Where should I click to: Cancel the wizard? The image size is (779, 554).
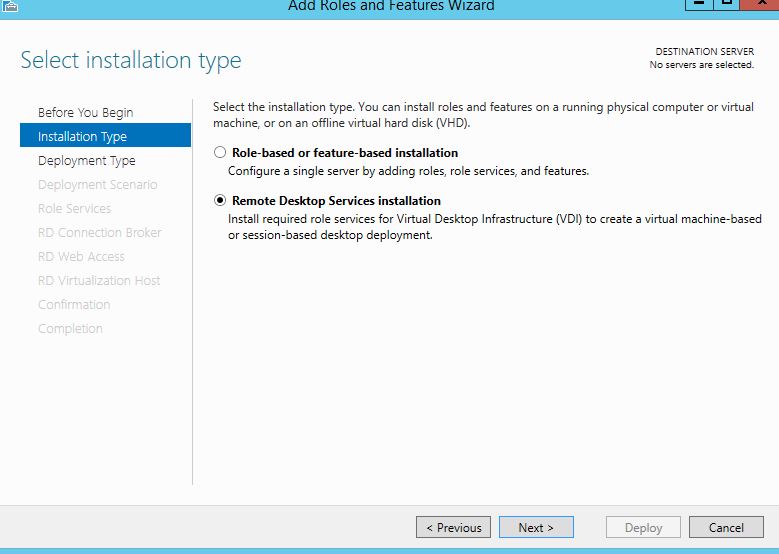tap(726, 527)
